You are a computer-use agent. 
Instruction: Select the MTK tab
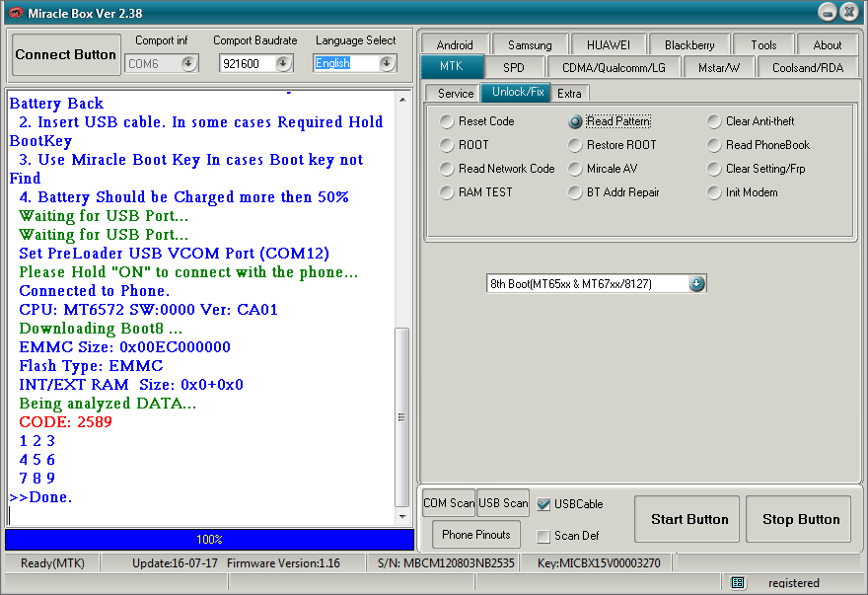coord(452,66)
